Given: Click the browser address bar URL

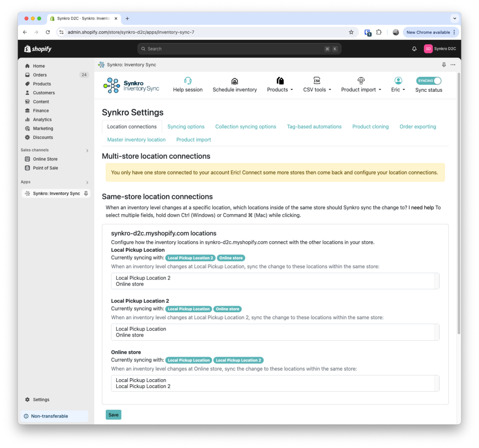Looking at the screenshot, I should click(x=131, y=32).
